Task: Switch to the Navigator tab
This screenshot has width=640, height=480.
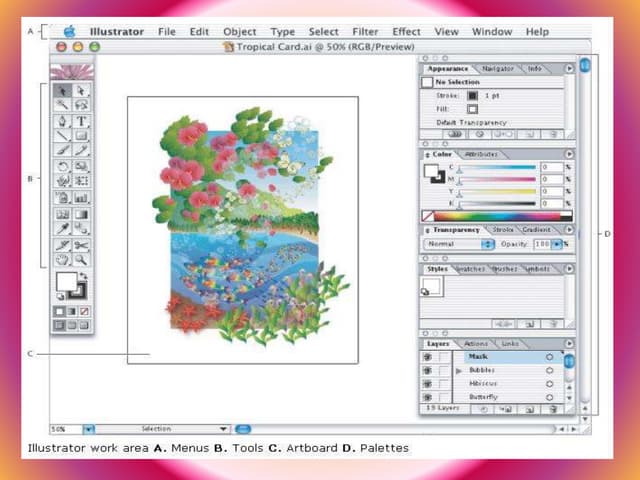Action: [497, 69]
